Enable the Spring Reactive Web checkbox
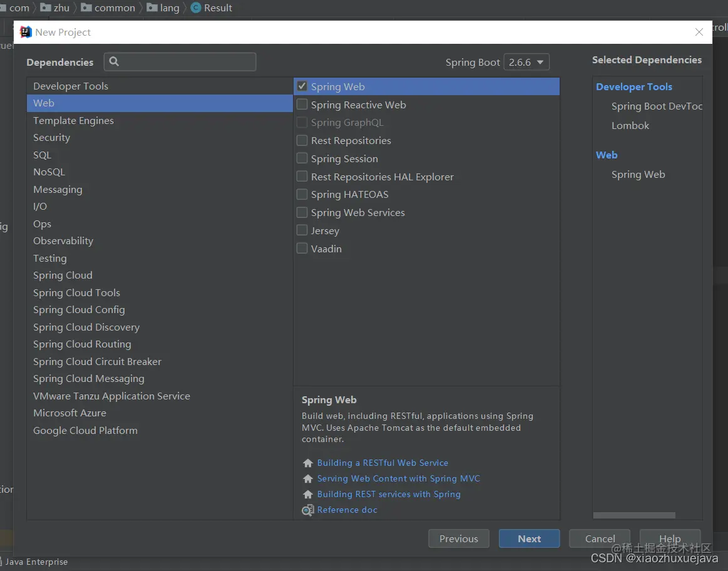Screen dimensions: 728x571 point(302,105)
